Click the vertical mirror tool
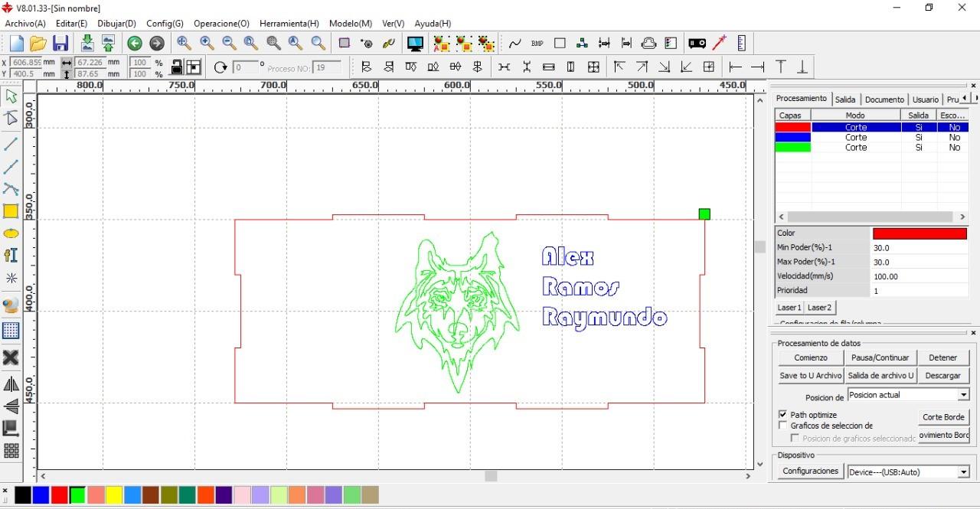The width and height of the screenshot is (980, 509). (11, 406)
